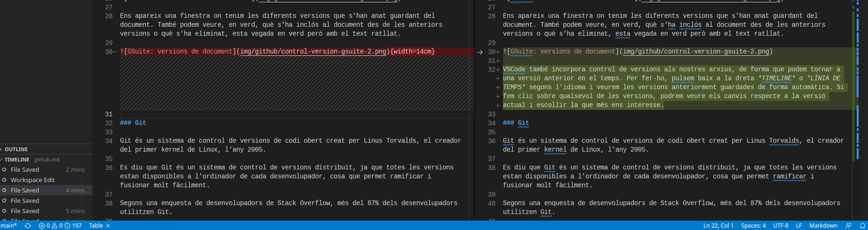Screen dimensions: 868x230
Task: Change the UTF-8 file encoding
Action: pos(780,226)
